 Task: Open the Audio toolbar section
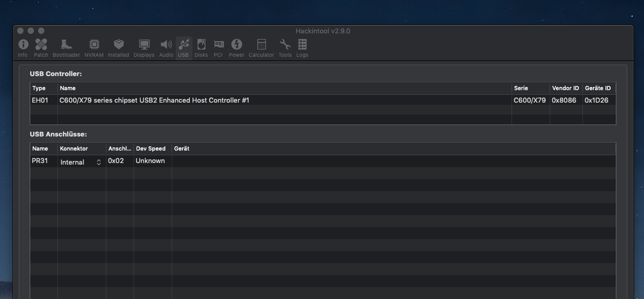(x=166, y=48)
